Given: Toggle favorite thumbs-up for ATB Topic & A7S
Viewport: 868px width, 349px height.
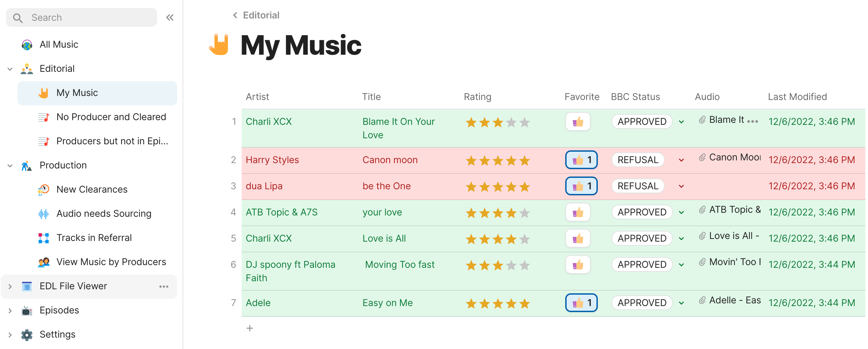Looking at the screenshot, I should [578, 212].
